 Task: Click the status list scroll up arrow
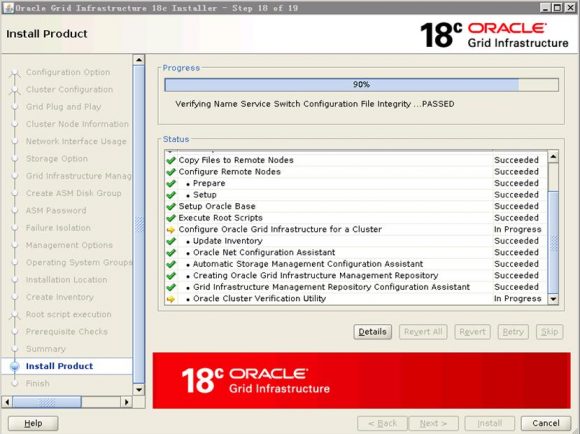[x=553, y=157]
